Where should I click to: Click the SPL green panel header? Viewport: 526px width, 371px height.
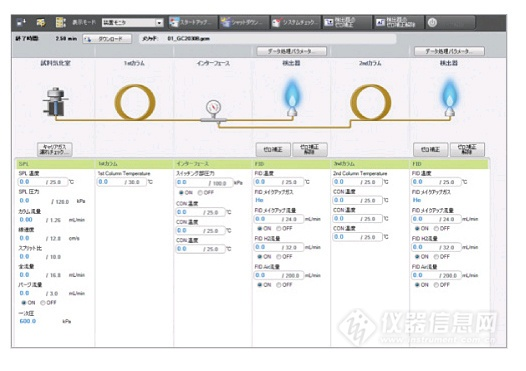[55, 164]
